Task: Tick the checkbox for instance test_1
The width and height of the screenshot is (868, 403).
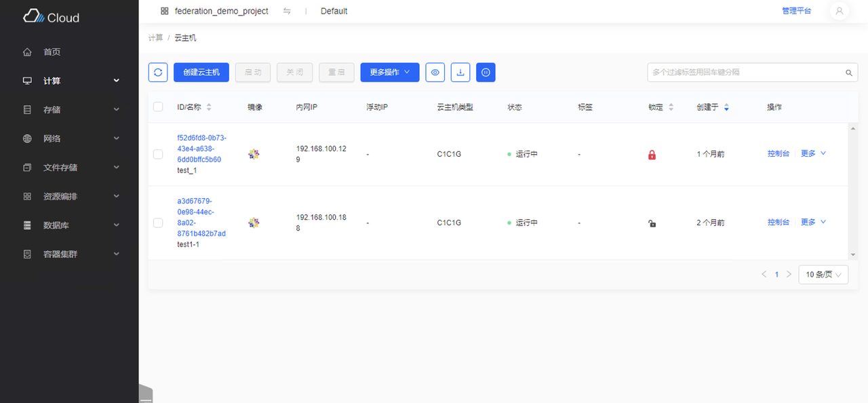Action: tap(158, 154)
